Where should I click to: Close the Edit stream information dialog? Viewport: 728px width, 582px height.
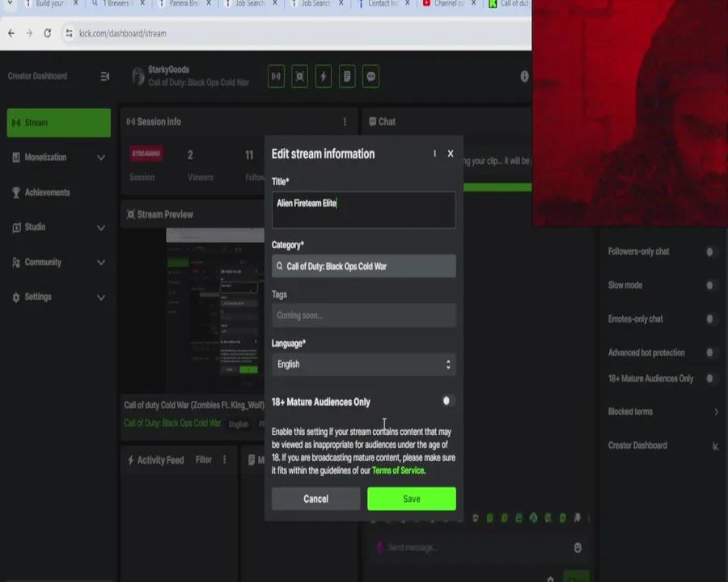click(x=451, y=154)
